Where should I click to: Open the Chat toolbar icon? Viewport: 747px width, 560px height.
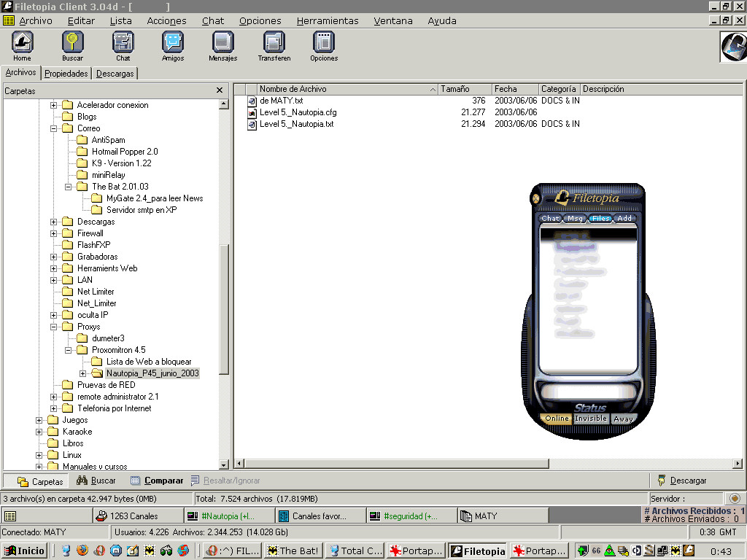123,46
